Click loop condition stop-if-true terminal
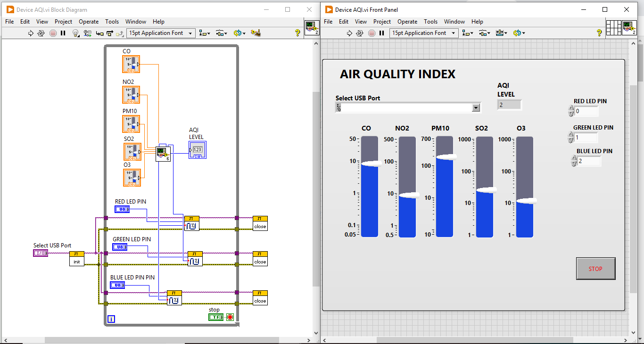 click(x=230, y=317)
